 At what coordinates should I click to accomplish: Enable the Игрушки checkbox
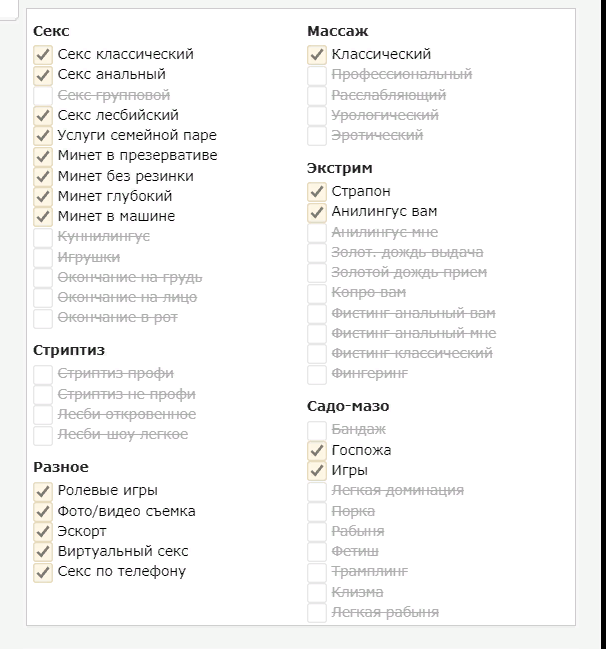[43, 257]
